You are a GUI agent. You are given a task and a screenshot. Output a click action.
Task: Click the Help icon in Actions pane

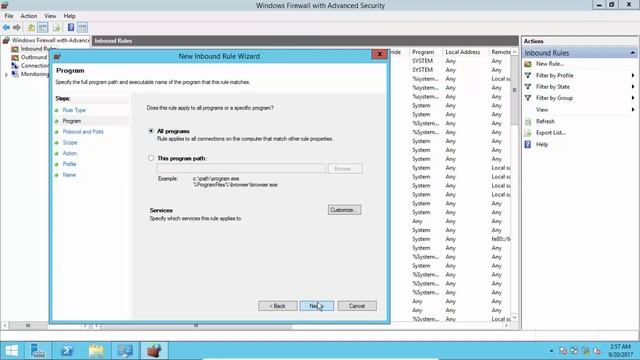tap(528, 144)
